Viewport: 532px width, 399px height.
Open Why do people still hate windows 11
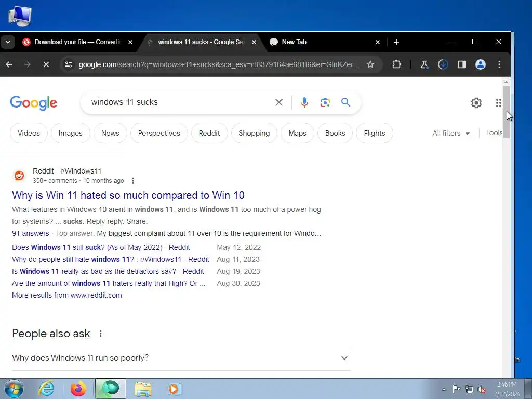(110, 259)
